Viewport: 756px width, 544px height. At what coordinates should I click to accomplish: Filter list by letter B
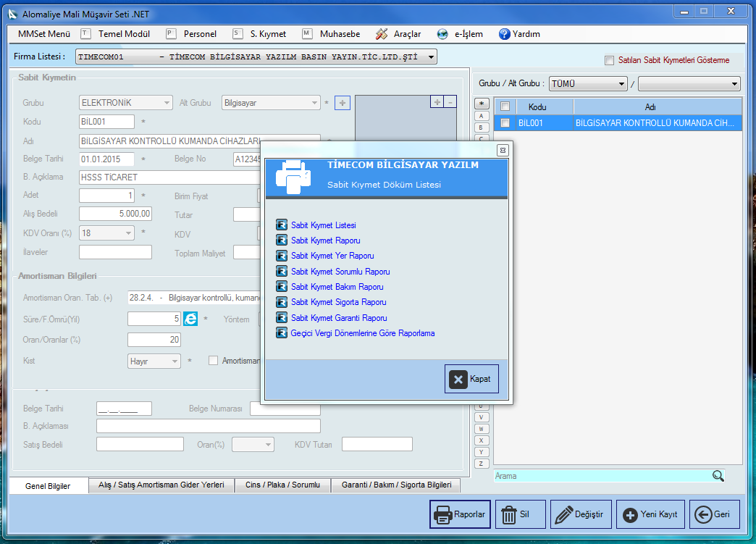(481, 127)
